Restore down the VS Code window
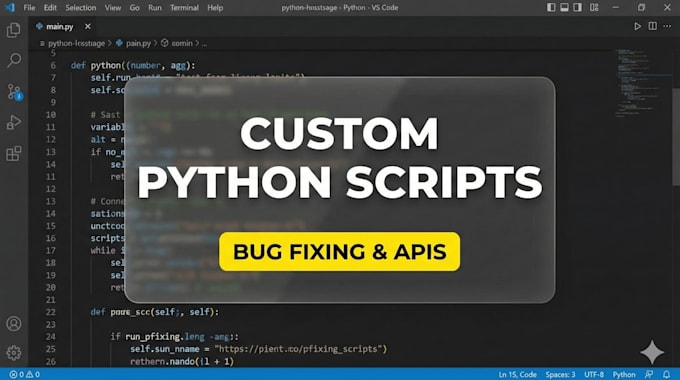Image resolution: width=680 pixels, height=380 pixels. 641,7
